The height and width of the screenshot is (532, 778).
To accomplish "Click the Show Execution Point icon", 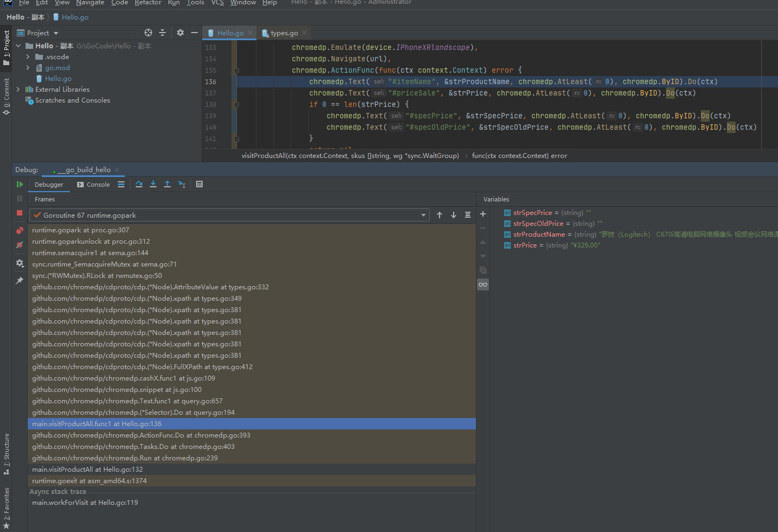I will click(121, 185).
